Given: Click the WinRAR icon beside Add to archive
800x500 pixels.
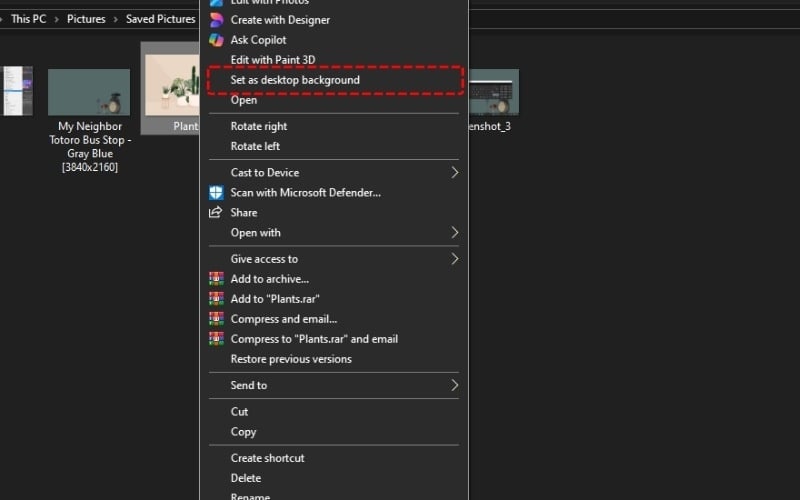Looking at the screenshot, I should (215, 279).
